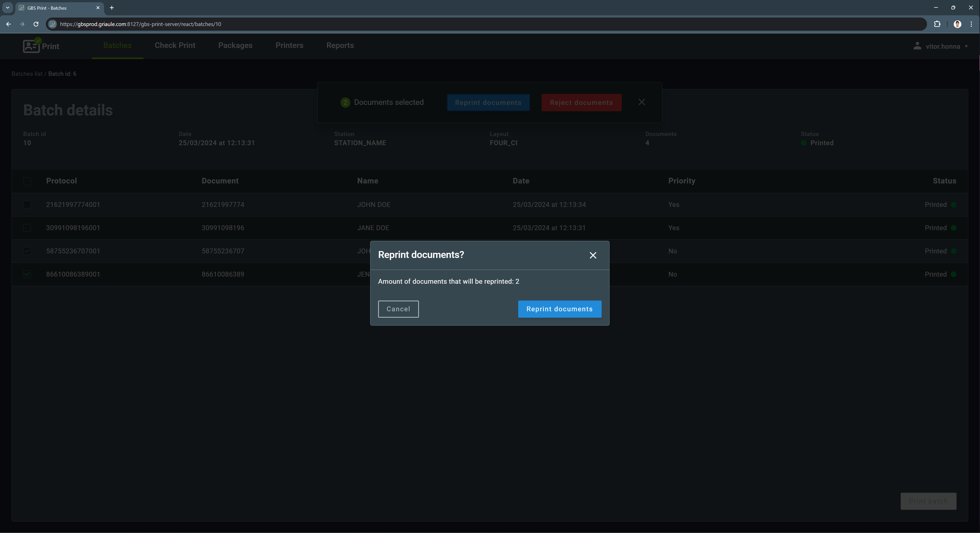Click Reprint documents in selection toolbar

click(x=488, y=103)
